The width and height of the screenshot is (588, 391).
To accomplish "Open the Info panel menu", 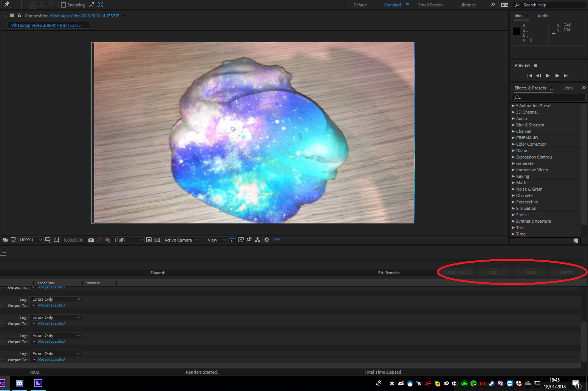I will [527, 16].
